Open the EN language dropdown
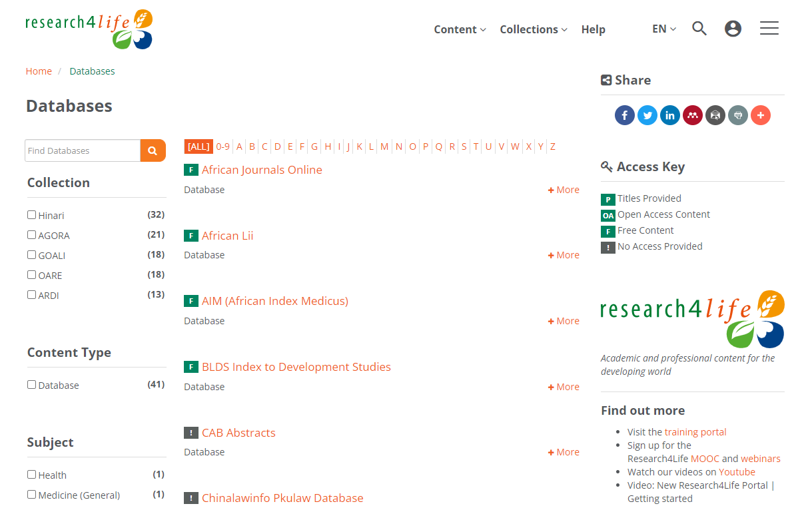812x508 pixels. (x=664, y=29)
